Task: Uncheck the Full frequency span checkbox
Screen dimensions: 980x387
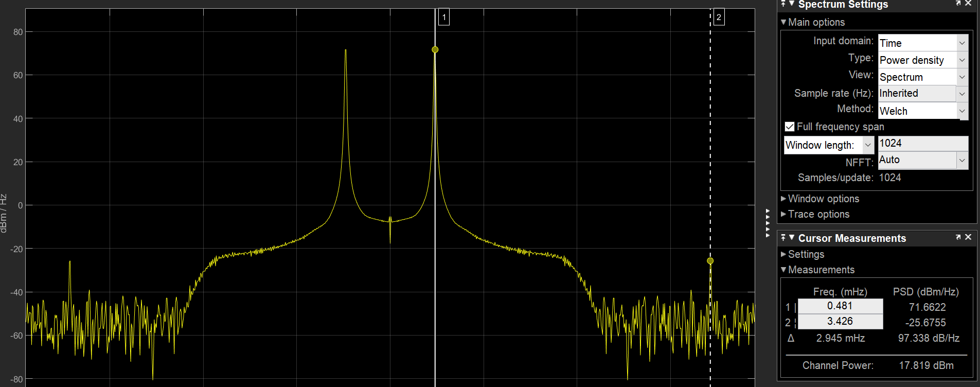Action: click(790, 127)
